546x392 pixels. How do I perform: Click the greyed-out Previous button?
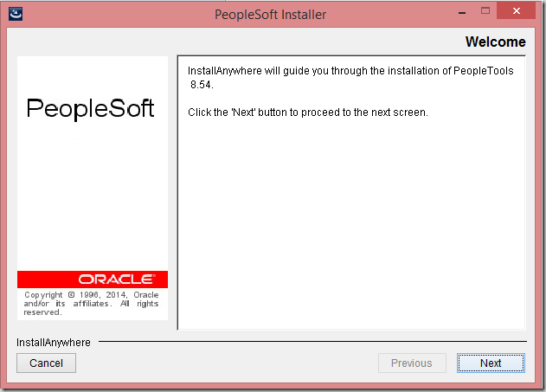412,363
